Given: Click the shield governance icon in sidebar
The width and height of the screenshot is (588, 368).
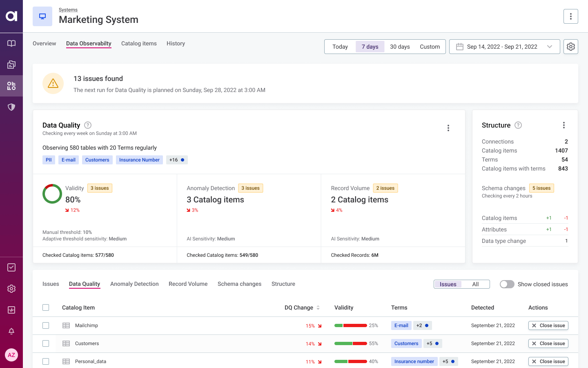Looking at the screenshot, I should click(11, 107).
